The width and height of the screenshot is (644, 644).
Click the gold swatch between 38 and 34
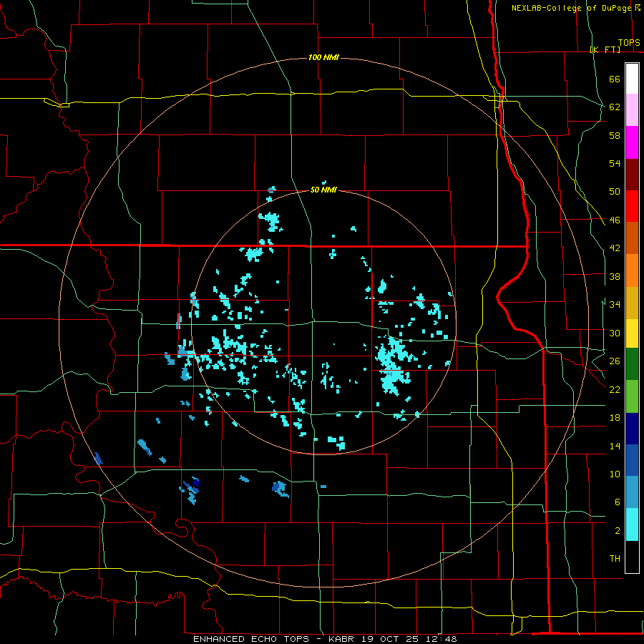pos(632,303)
